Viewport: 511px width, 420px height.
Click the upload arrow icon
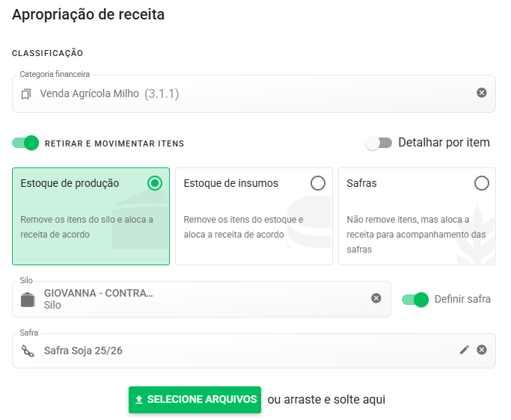(138, 400)
